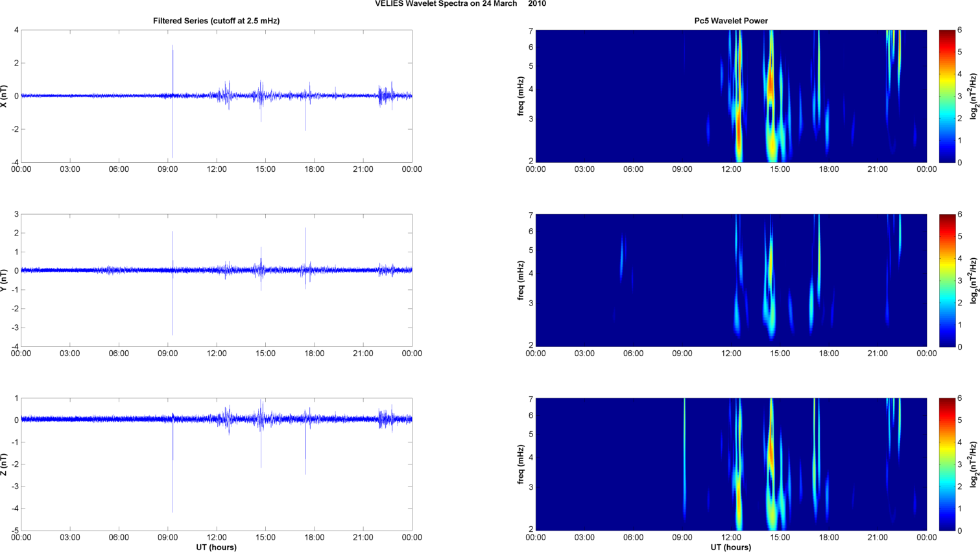Screen dimensions: 980x552
Task: Click the 09:00 downward spike in Z filtered series
Action: point(173,464)
